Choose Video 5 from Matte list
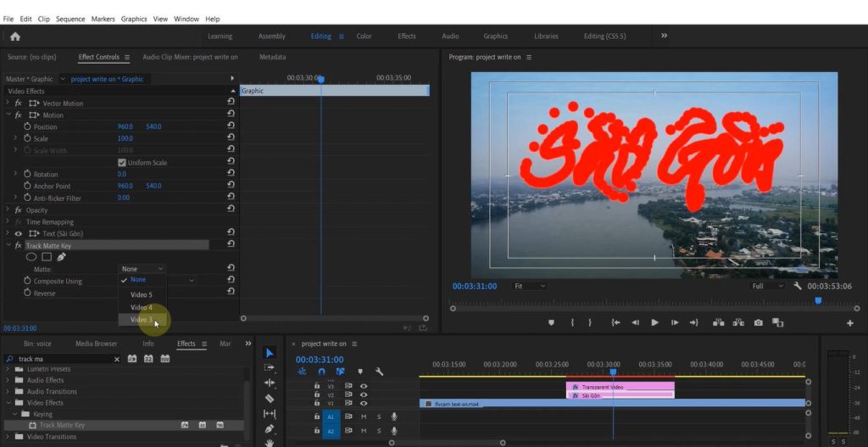The height and width of the screenshot is (447, 868). [x=142, y=294]
